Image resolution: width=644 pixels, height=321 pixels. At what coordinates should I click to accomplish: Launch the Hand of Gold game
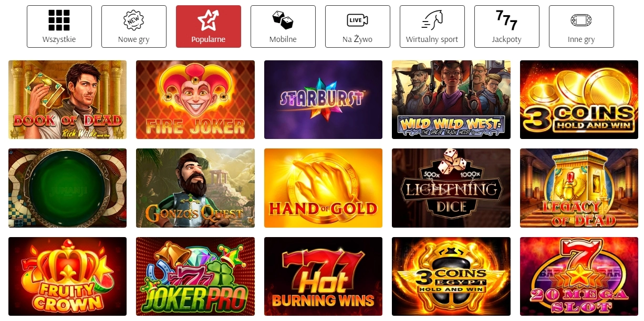click(x=323, y=188)
